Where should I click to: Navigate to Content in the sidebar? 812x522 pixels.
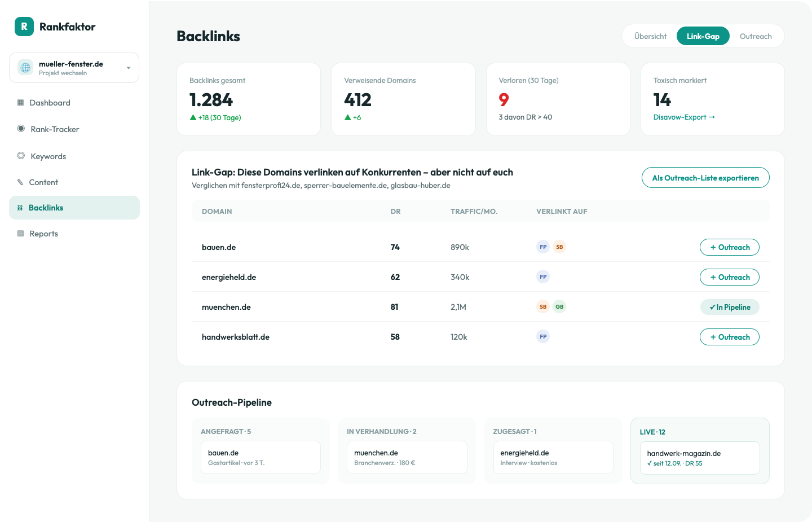tap(74, 182)
